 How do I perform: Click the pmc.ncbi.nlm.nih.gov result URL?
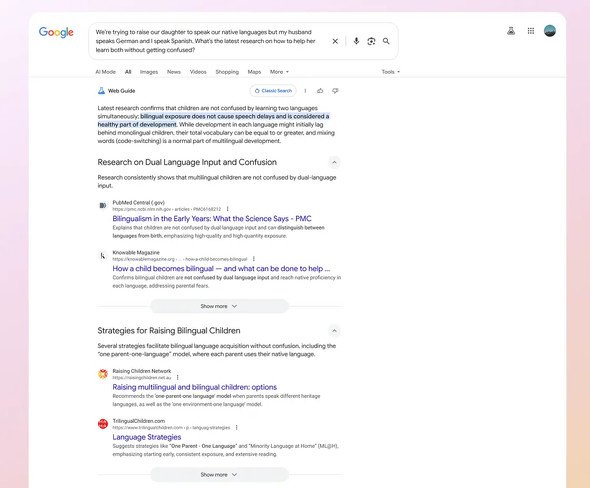click(167, 209)
